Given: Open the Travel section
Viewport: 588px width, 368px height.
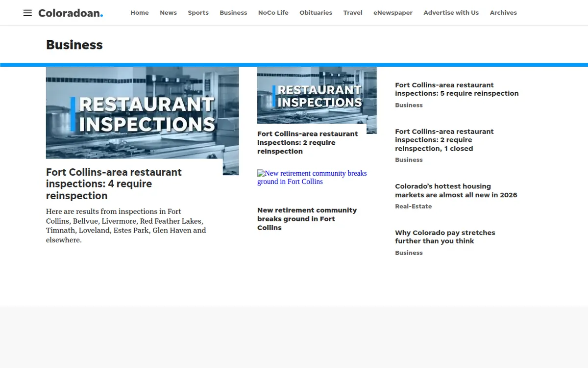Looking at the screenshot, I should [353, 13].
